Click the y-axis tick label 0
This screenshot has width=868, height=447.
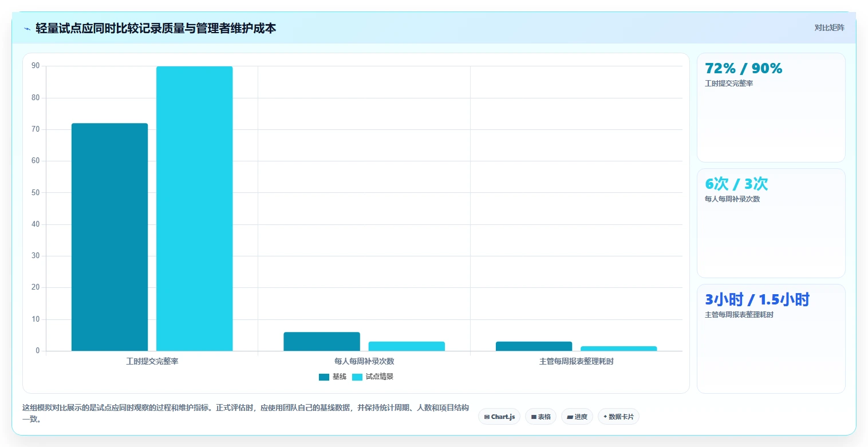[37, 351]
